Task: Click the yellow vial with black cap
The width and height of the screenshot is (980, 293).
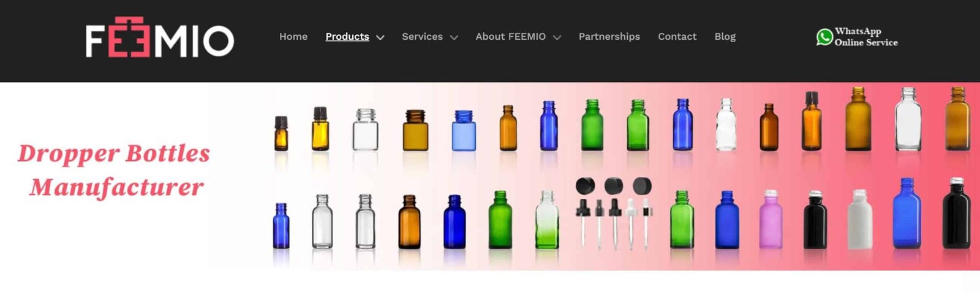Action: click(x=320, y=128)
